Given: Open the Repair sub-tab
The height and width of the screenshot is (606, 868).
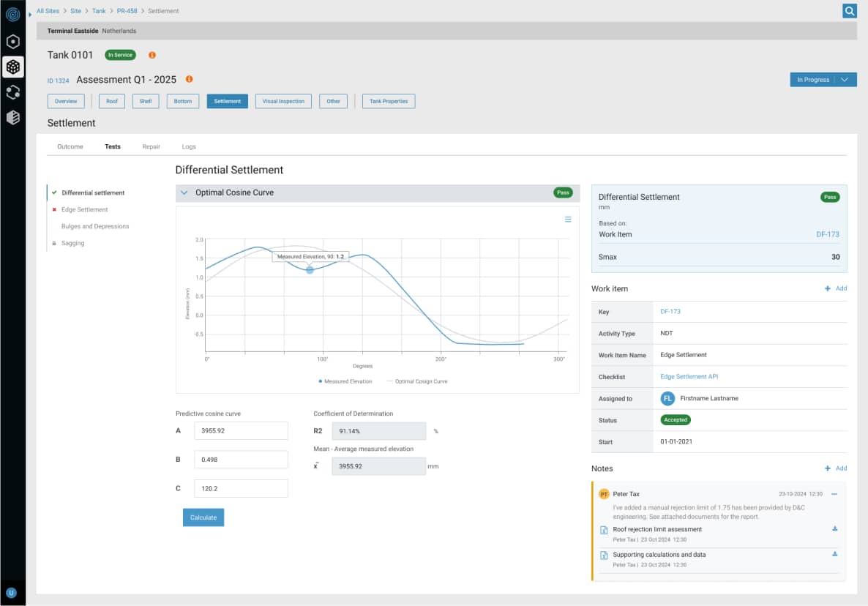Looking at the screenshot, I should pos(151,146).
